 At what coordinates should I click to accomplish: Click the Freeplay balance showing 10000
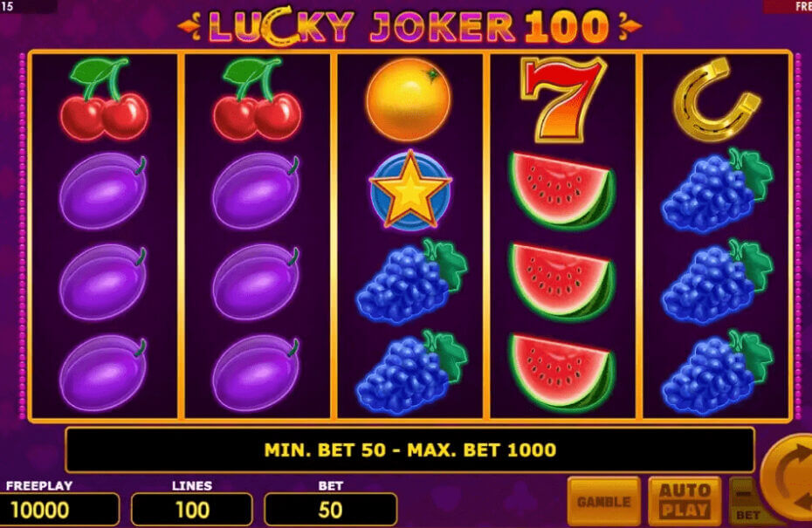coord(58,510)
